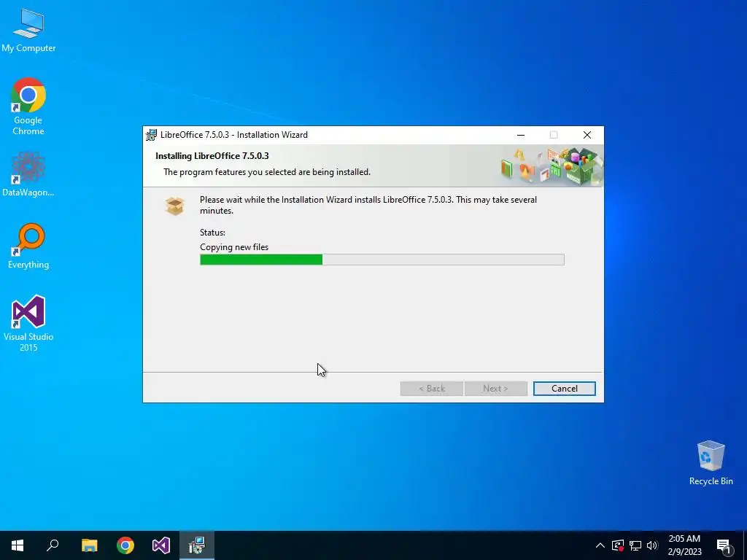Open Visual Studio from the taskbar

pos(161,545)
